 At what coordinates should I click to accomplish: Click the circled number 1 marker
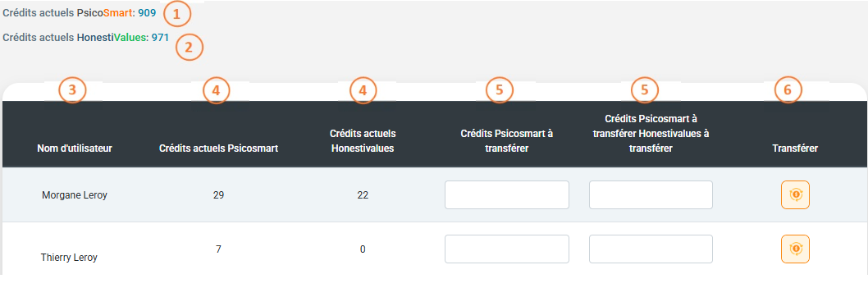[176, 15]
